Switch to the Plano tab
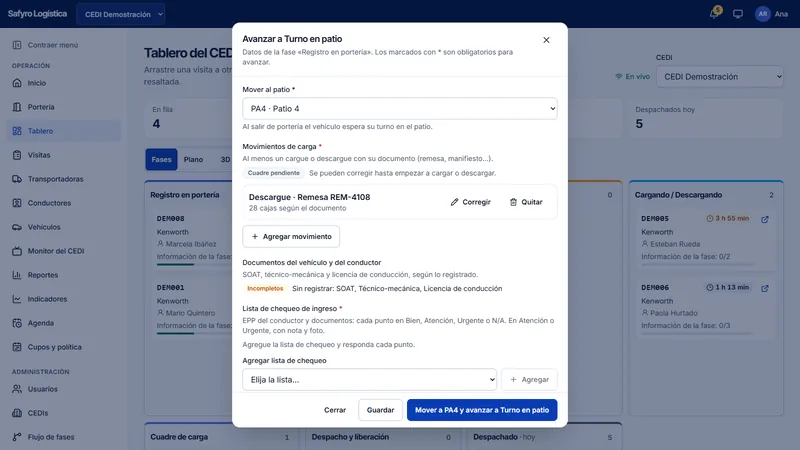The image size is (800, 450). click(193, 159)
